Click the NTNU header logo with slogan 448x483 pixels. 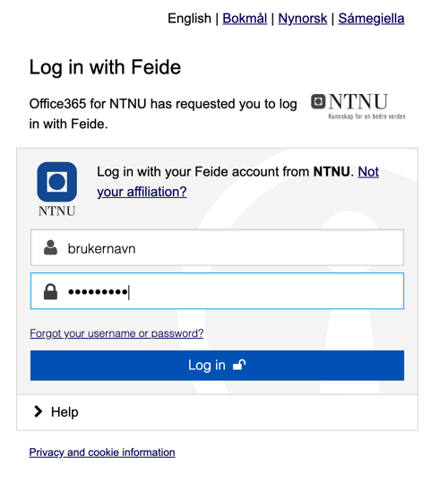tap(358, 107)
